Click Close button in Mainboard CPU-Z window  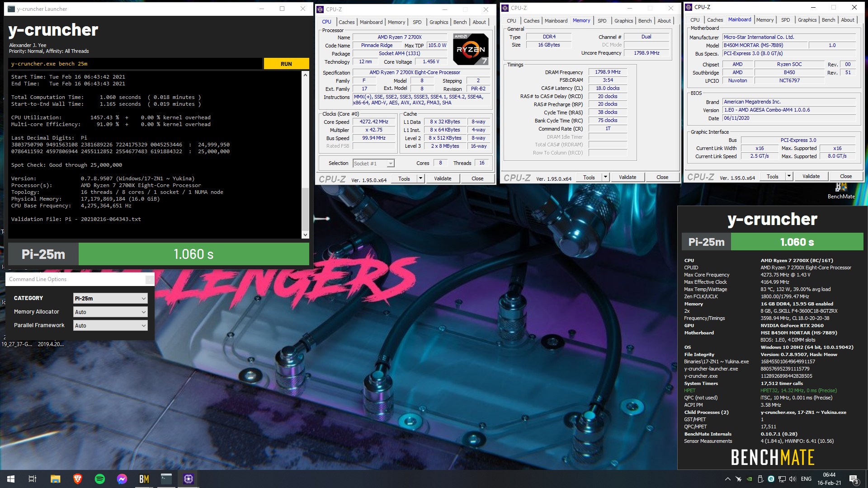[x=846, y=176]
